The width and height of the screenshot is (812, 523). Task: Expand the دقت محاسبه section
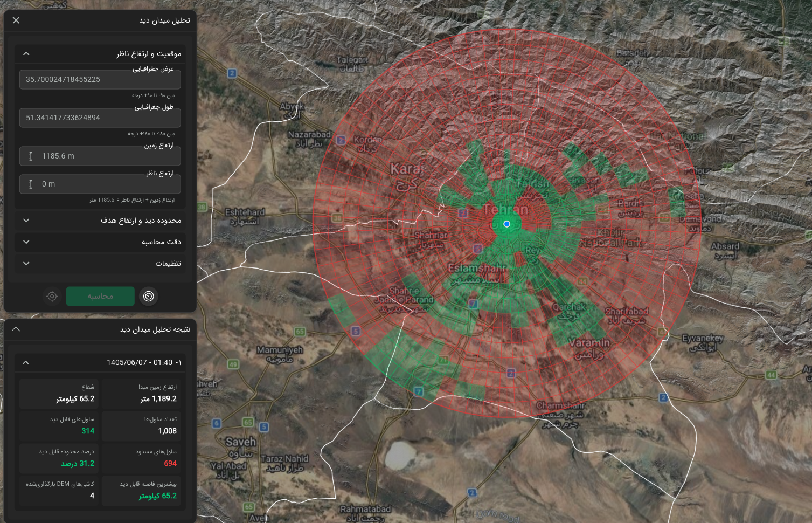pyautogui.click(x=100, y=242)
